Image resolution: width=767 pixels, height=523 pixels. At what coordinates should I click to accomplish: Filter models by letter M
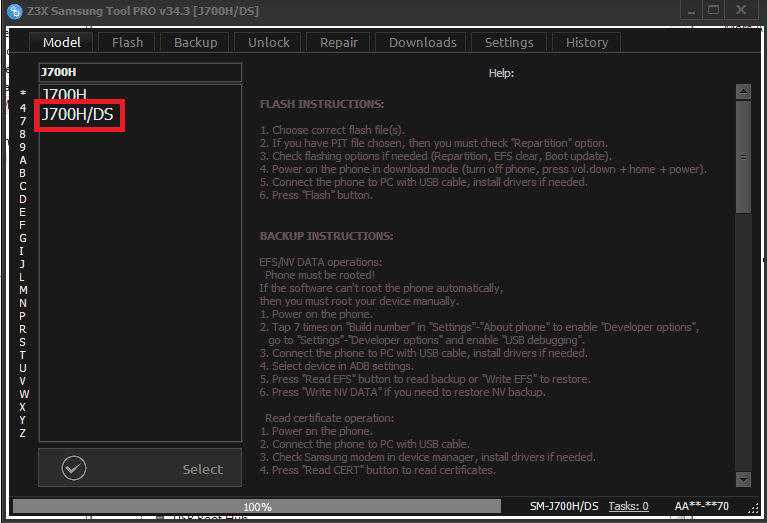point(23,290)
